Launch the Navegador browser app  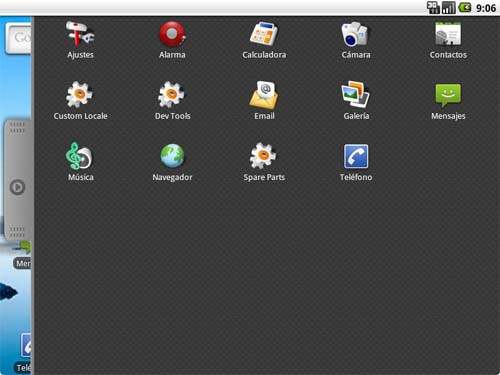(x=172, y=162)
